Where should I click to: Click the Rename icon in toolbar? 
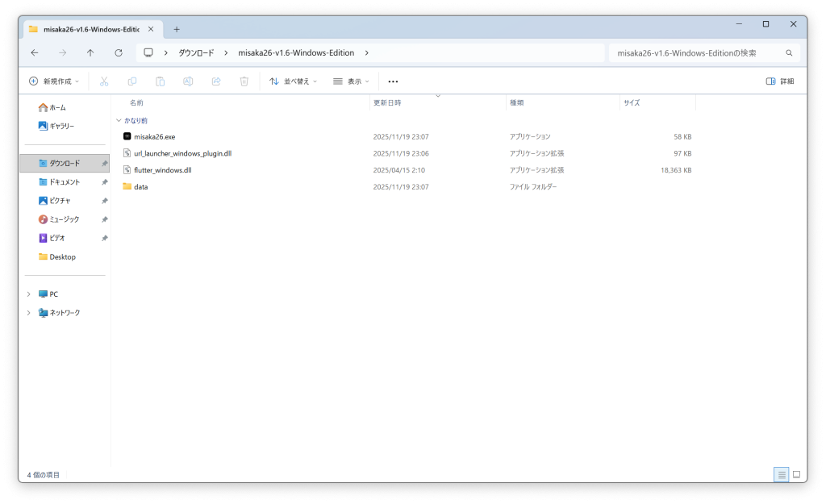click(x=188, y=81)
